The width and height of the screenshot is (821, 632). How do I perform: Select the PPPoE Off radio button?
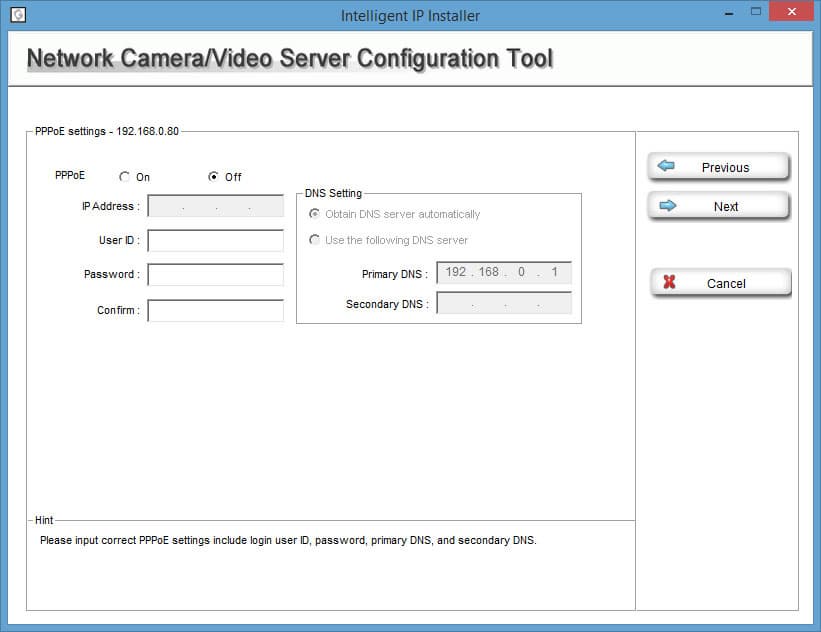(213, 176)
